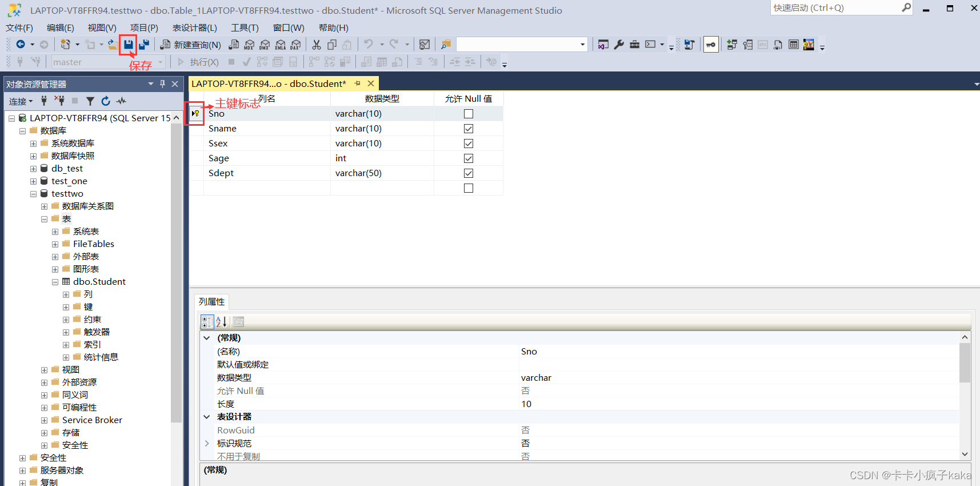Click the varchar(50) data type cell

click(x=382, y=173)
